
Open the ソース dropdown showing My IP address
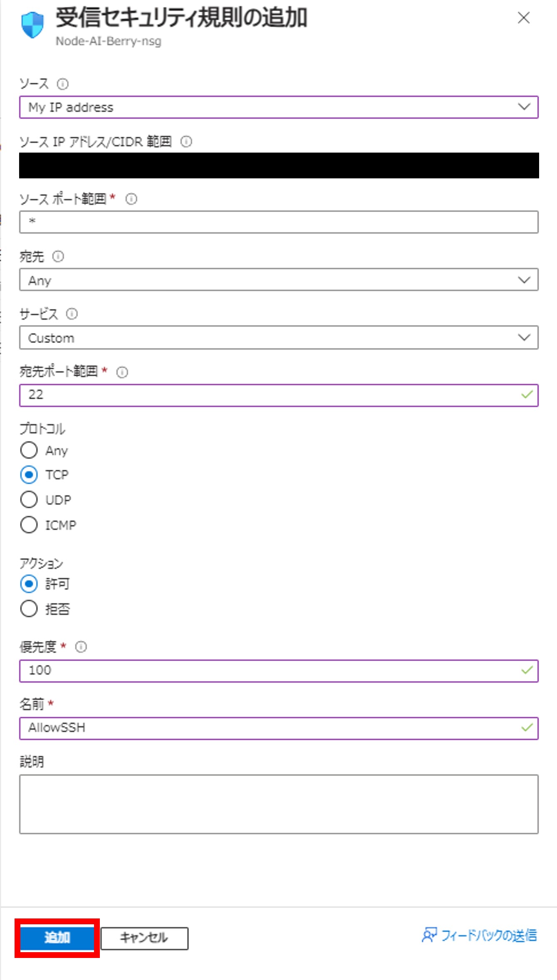coord(278,107)
